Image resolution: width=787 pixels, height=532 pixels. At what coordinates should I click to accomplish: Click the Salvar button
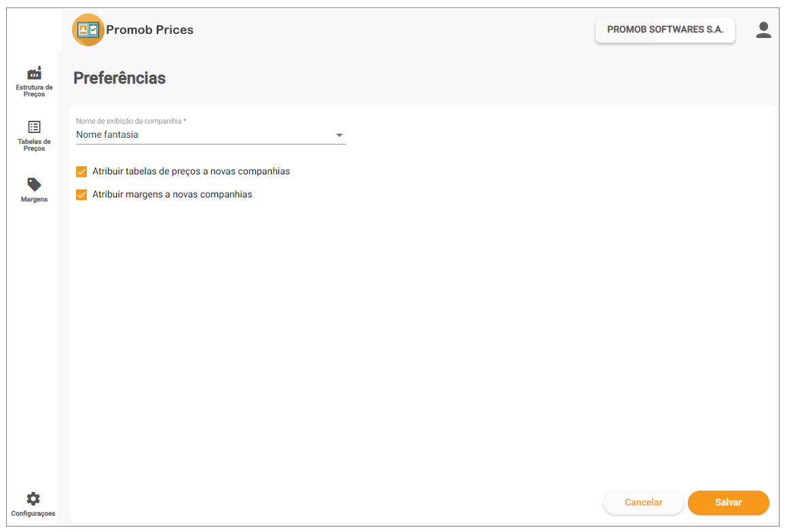tap(729, 502)
